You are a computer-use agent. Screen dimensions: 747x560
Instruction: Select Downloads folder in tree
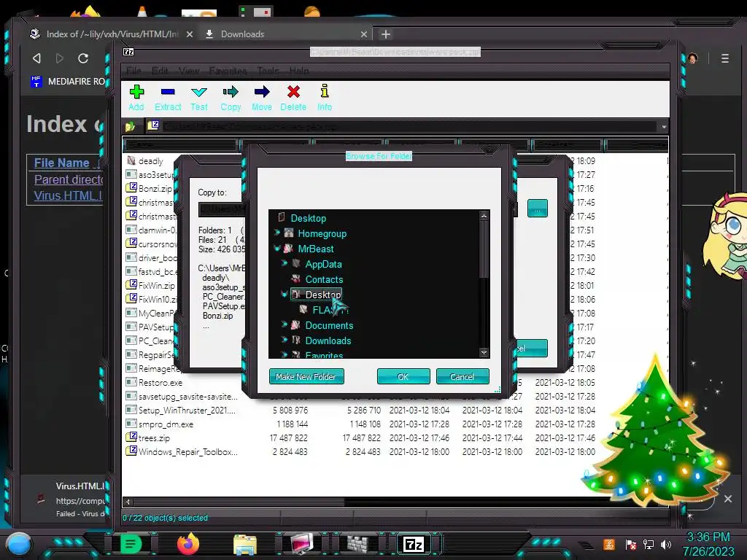[x=328, y=341]
